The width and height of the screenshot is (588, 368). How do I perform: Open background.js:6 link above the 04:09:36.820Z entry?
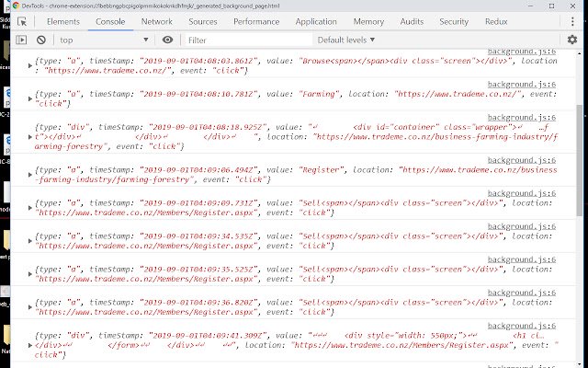[522, 293]
